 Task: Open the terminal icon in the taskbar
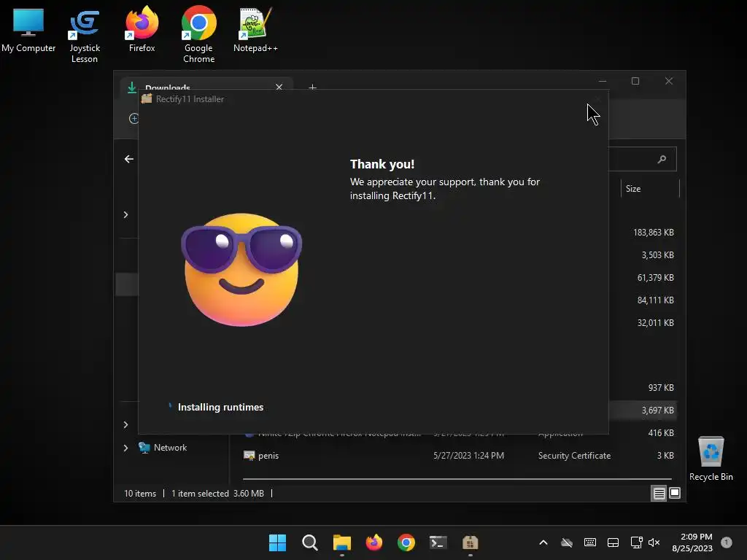[x=438, y=542]
